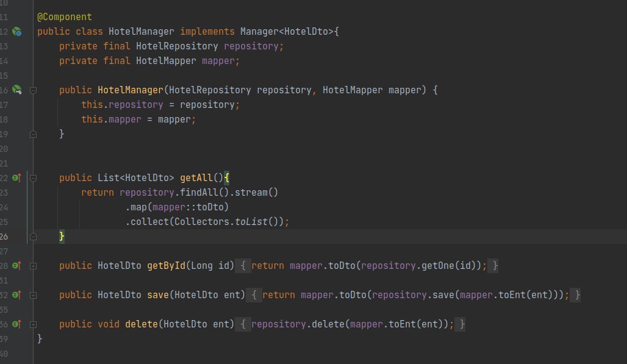This screenshot has height=364, width=627.
Task: Click the fold end marker beside getAll's highlighted closing brace
Action: tap(34, 237)
